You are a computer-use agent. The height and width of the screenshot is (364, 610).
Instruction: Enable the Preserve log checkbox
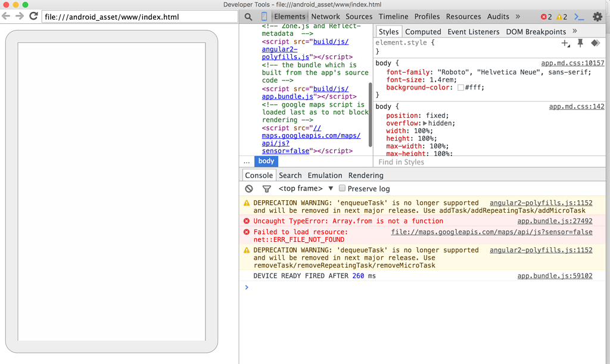341,188
